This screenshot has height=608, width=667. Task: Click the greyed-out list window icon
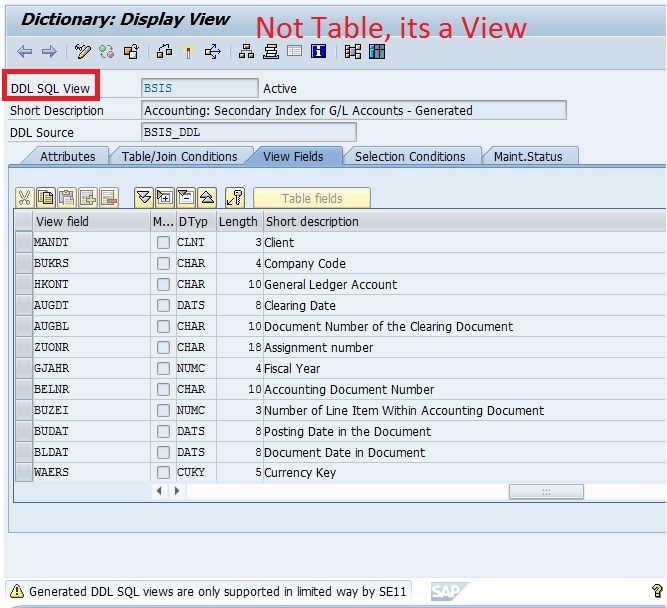(x=294, y=52)
